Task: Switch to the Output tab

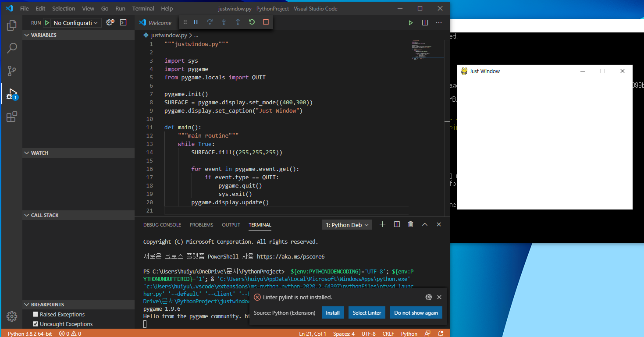Action: [231, 225]
